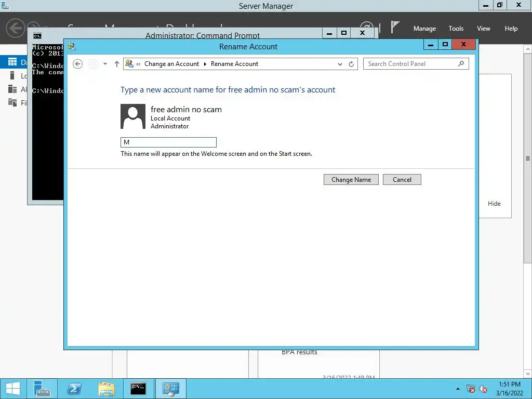Screen dimensions: 532x399
Task: Click user accounts icon in address bar
Action: [129, 63]
